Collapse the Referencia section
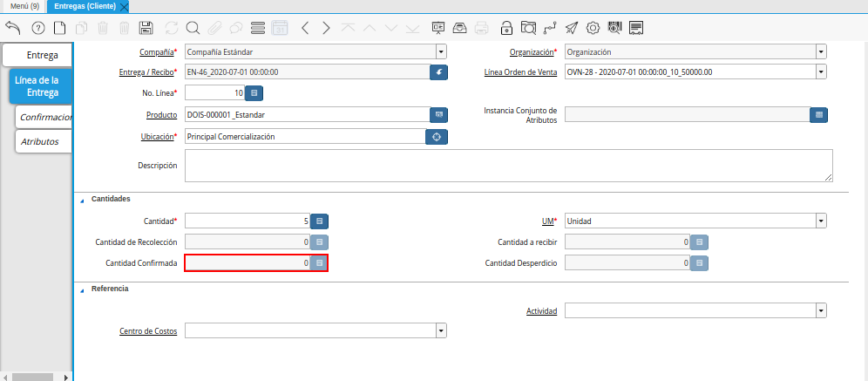Screen dimensions: 868x381 pos(82,289)
